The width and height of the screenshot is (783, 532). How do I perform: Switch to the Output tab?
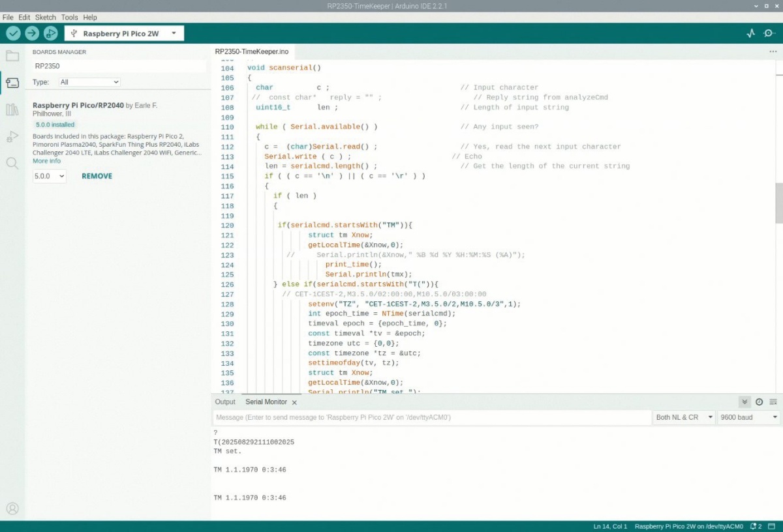225,402
